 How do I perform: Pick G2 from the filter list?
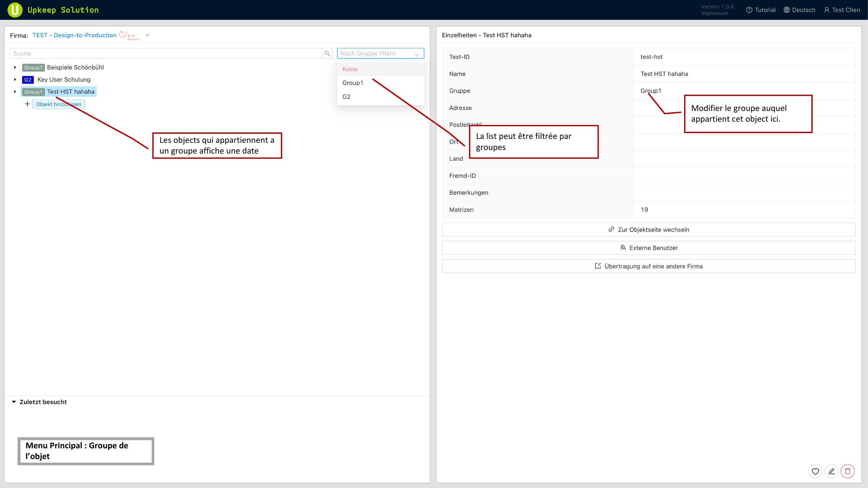(346, 97)
